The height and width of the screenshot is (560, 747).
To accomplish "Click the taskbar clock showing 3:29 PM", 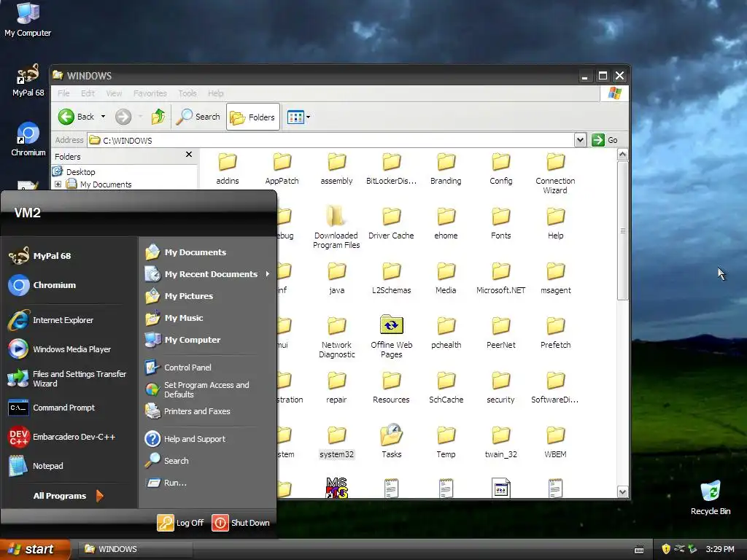I will [x=720, y=549].
